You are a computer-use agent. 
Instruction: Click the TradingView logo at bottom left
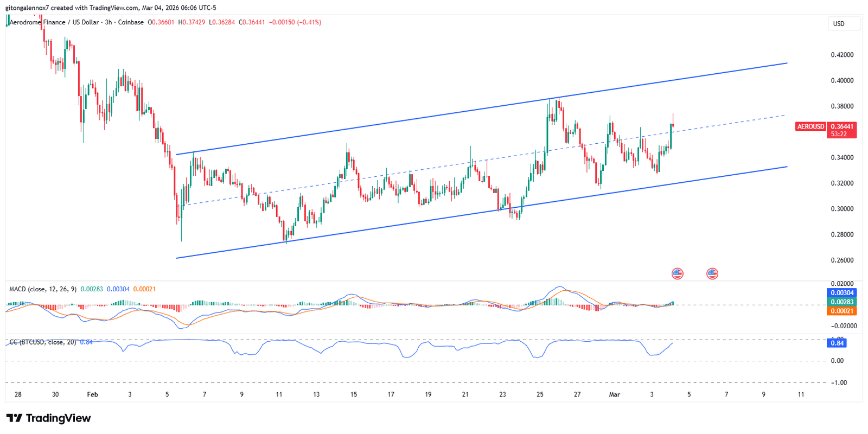click(x=48, y=418)
